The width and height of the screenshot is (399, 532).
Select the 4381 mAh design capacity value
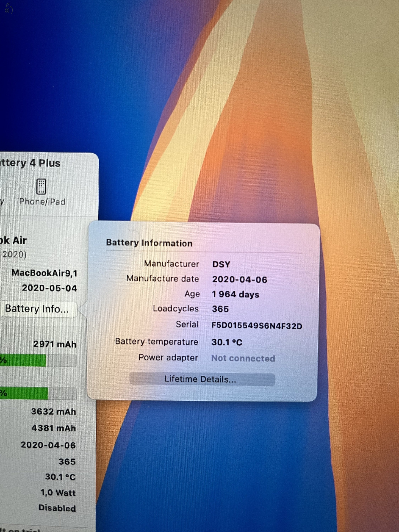point(54,428)
